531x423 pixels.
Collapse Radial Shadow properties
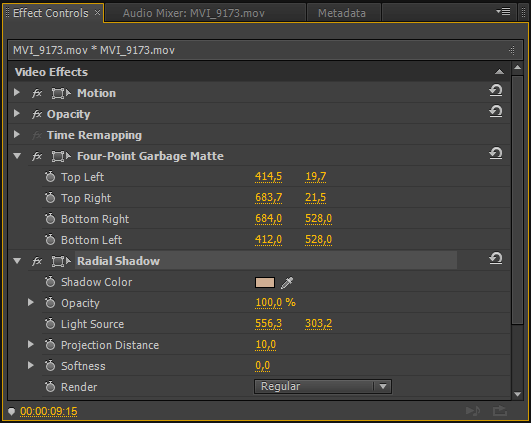click(x=17, y=261)
